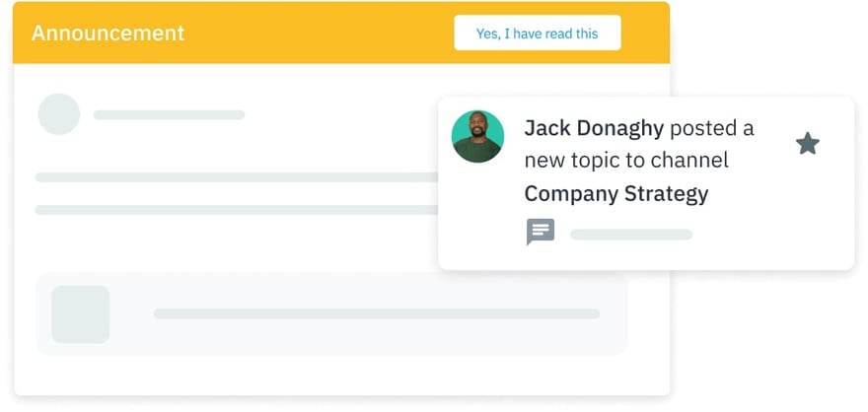This screenshot has height=412, width=868.
Task: Click the blank white area below attachment card
Action: 335,375
